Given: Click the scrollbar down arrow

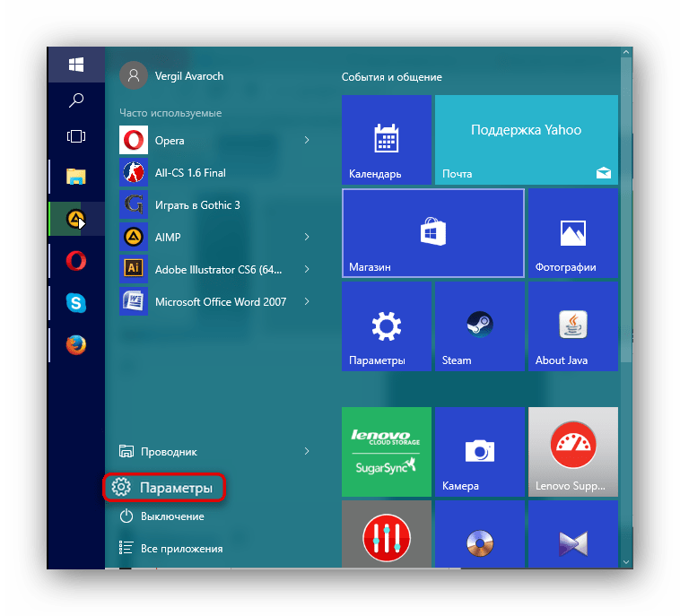Looking at the screenshot, I should (626, 562).
